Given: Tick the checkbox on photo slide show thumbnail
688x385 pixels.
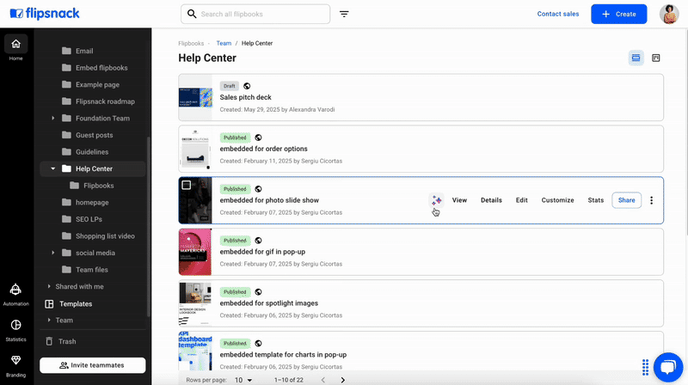Looking at the screenshot, I should click(x=186, y=185).
